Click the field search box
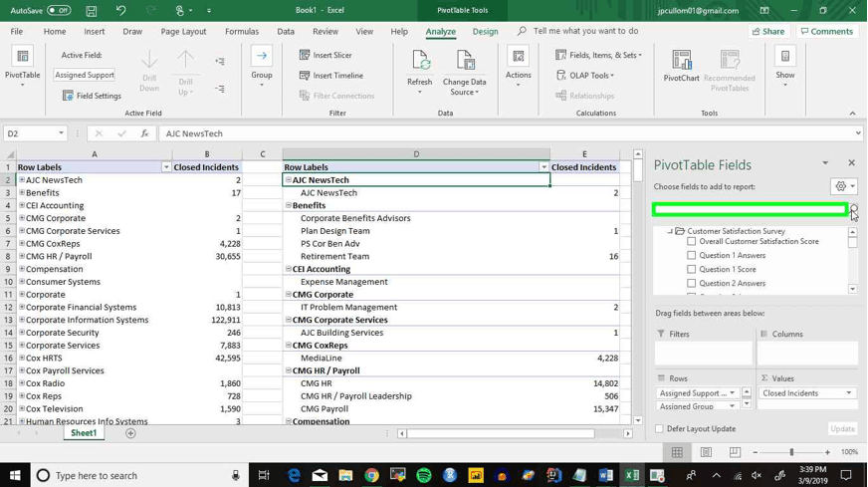 [751, 209]
